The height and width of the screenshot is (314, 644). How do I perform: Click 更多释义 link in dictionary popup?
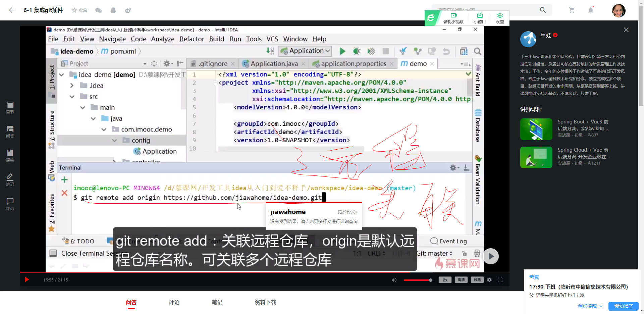point(347,212)
